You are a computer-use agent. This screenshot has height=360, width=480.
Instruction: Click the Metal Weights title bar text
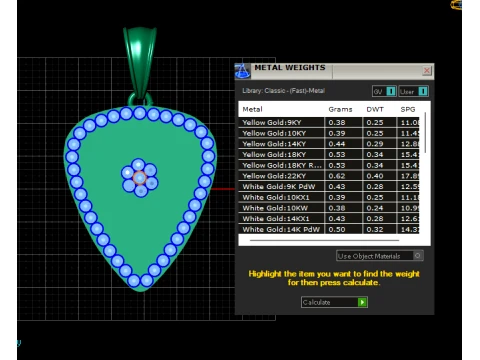click(290, 68)
